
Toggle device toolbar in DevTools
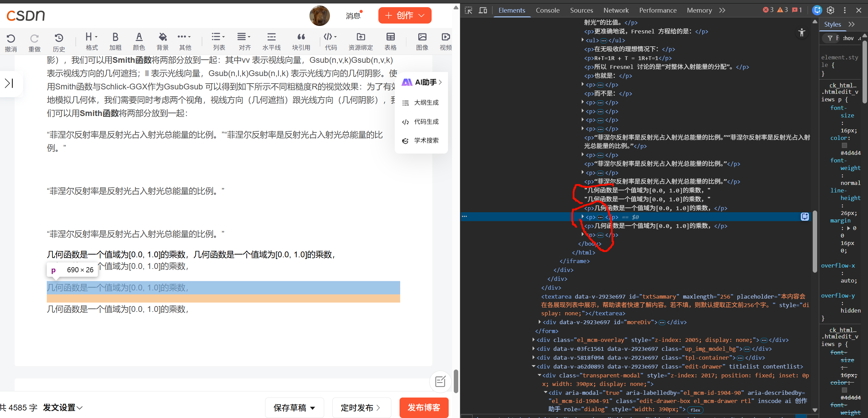pos(483,10)
